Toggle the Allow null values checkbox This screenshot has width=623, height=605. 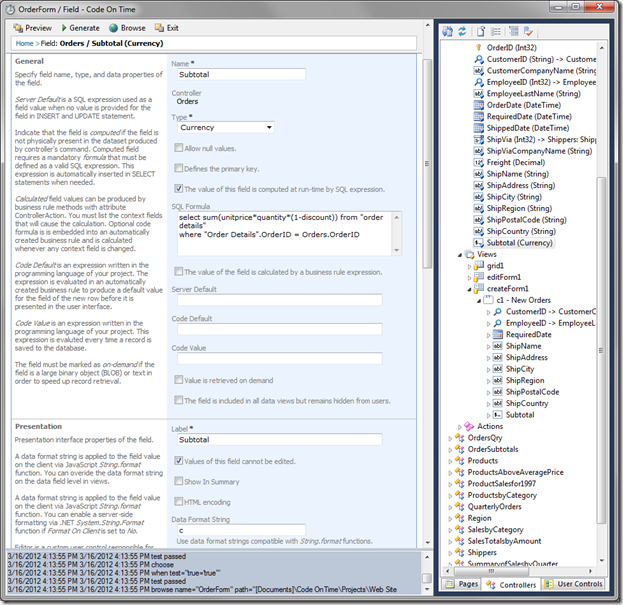point(178,148)
